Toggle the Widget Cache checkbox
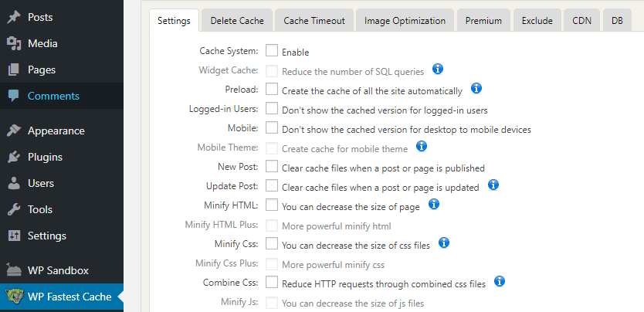 272,70
